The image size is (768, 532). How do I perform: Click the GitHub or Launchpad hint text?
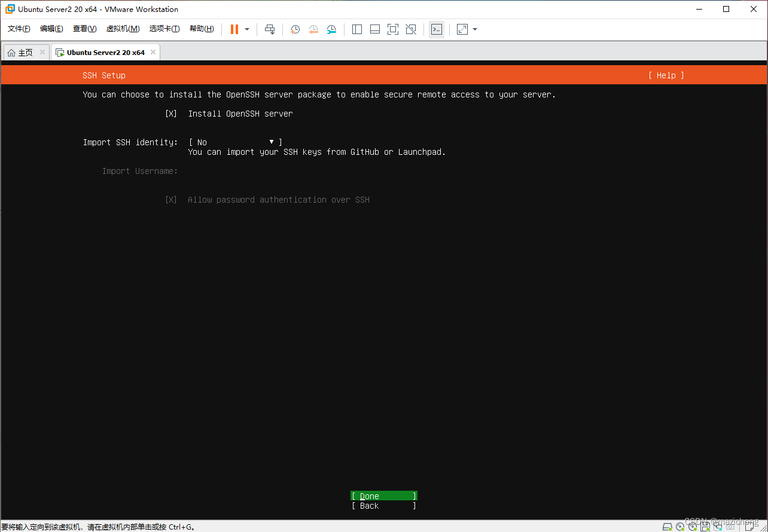pyautogui.click(x=317, y=152)
